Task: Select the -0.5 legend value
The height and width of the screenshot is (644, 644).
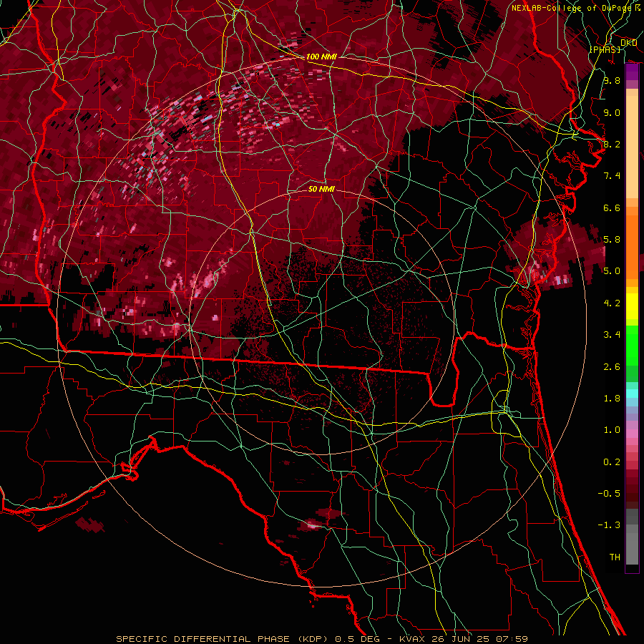Action: pos(609,494)
